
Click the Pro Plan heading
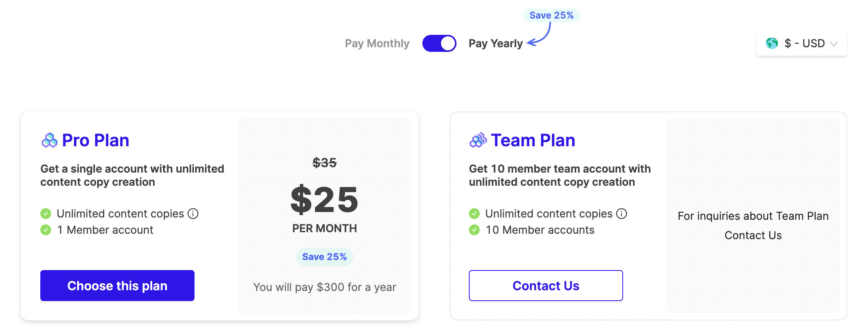point(95,140)
